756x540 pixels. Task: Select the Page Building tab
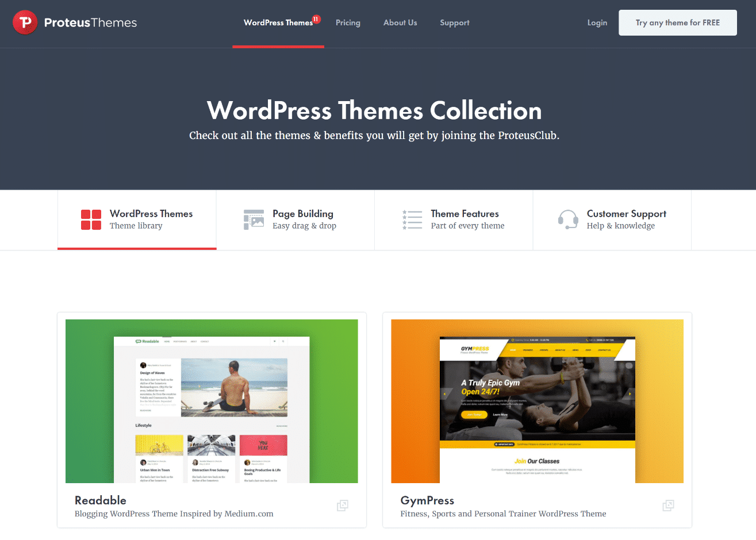[x=296, y=219]
